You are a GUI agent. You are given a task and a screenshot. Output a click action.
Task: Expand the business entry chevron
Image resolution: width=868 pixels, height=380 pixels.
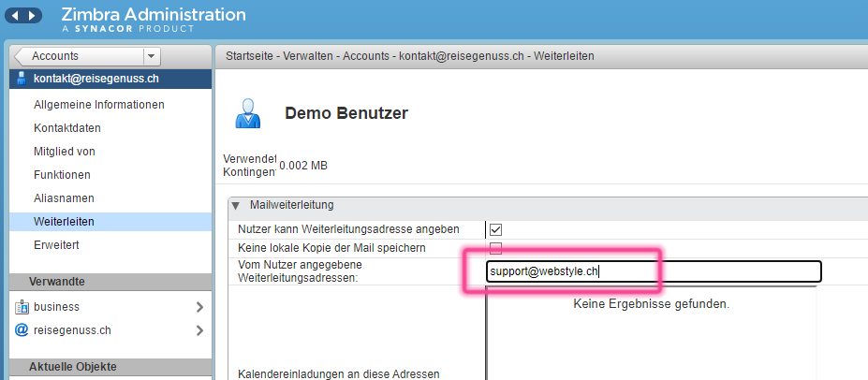tap(199, 307)
